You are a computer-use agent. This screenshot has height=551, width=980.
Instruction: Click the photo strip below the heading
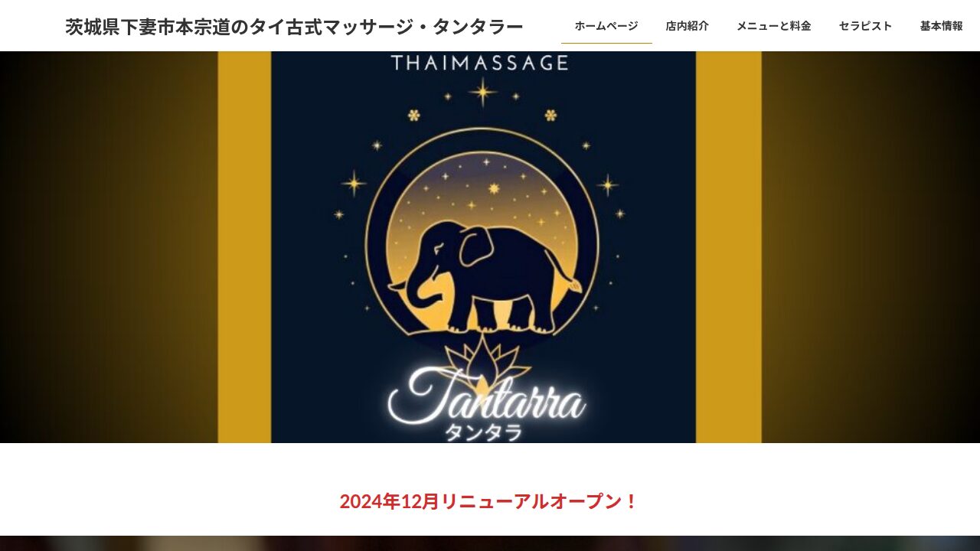[490, 543]
